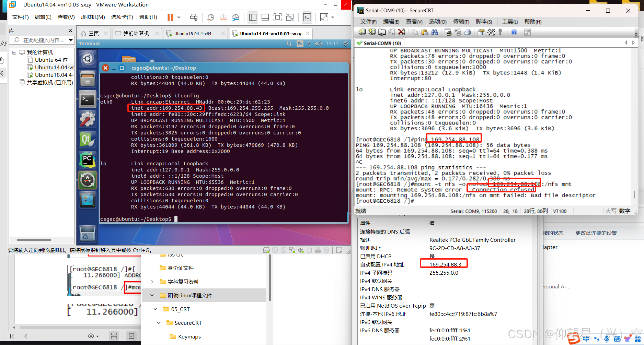Click 更改此连接的设置 link
This screenshot has height=345, width=644.
pos(596,233)
